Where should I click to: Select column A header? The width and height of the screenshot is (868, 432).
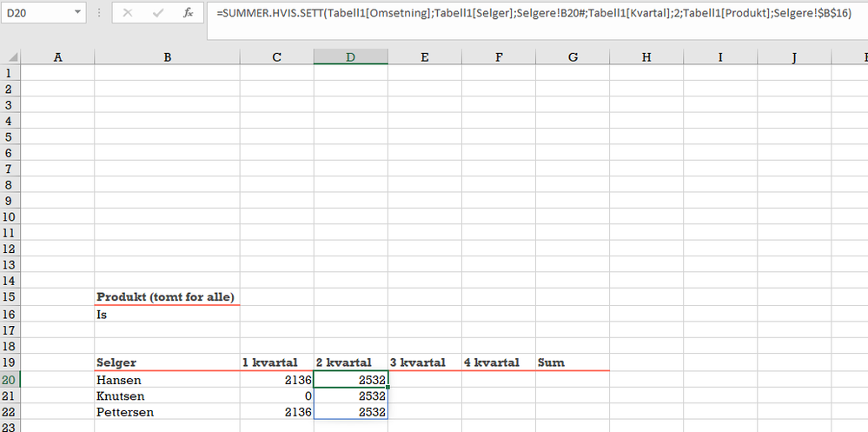pos(57,57)
